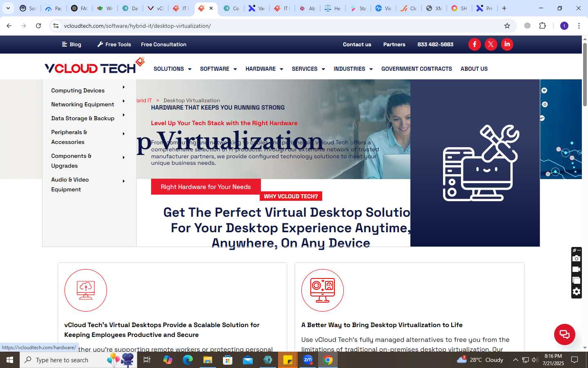Open the Blog link
The image size is (588, 368).
pyautogui.click(x=71, y=44)
